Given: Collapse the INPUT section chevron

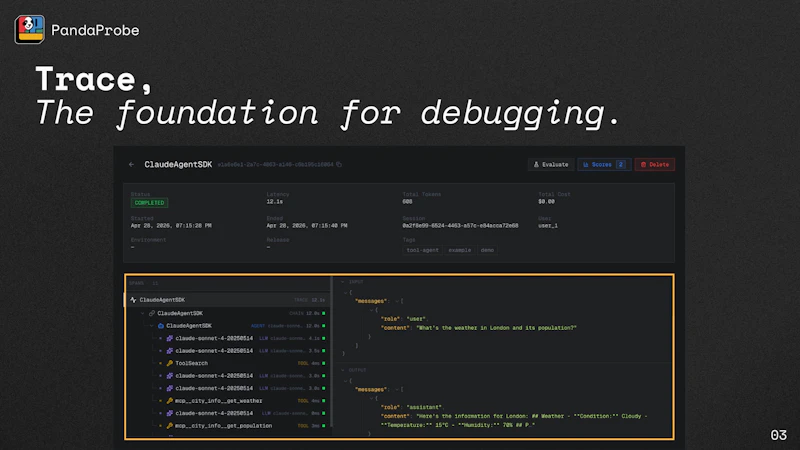Looking at the screenshot, I should pos(343,282).
